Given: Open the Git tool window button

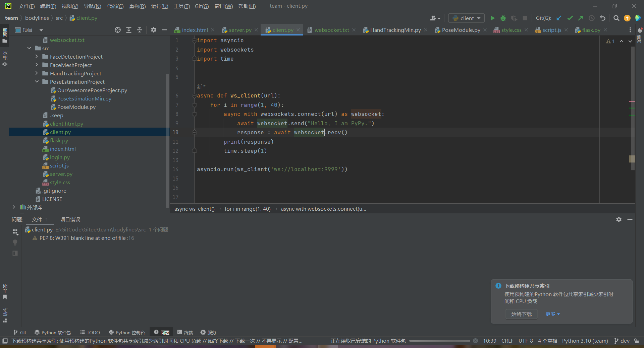Looking at the screenshot, I should (20, 332).
